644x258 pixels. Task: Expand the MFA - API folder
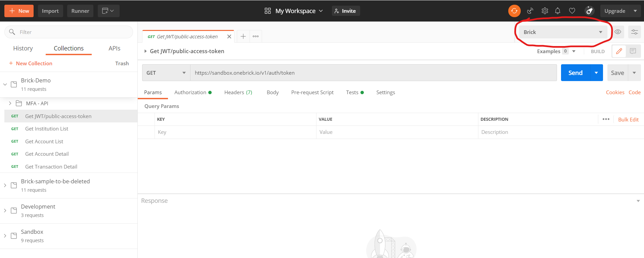click(x=10, y=103)
